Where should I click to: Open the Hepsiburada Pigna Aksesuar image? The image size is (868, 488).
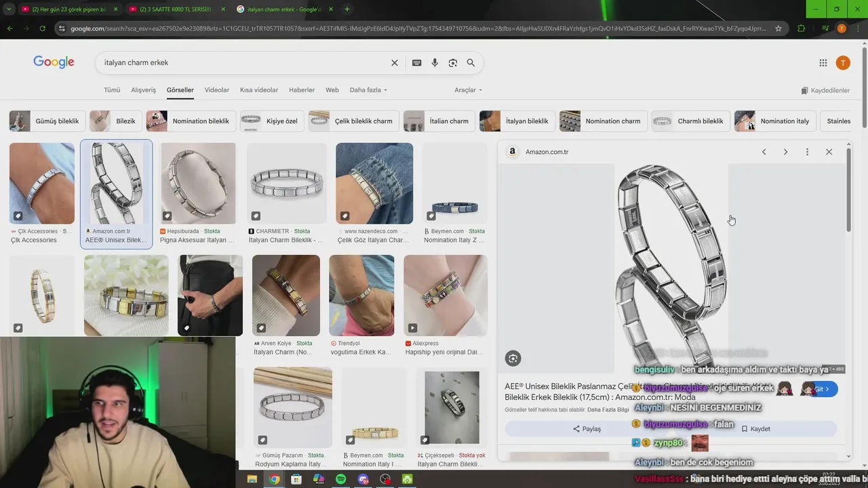point(198,184)
